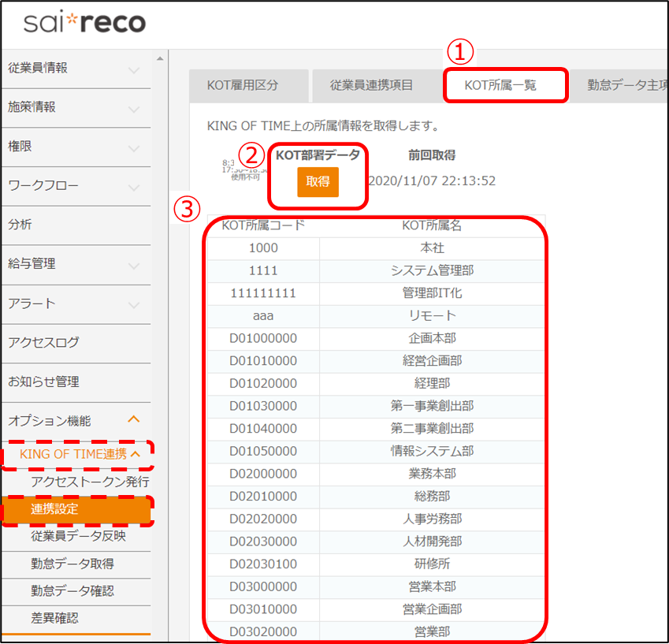Select the システム管理部 cell
669x644 pixels.
tap(432, 270)
